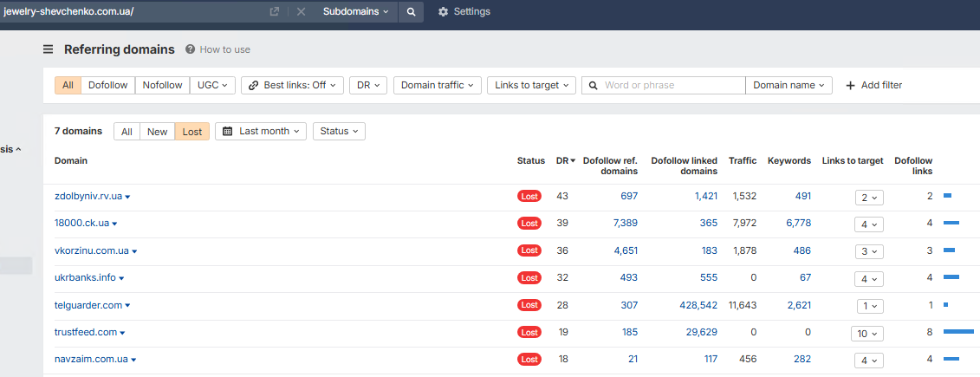
Task: Select the All domains tab
Action: (127, 132)
